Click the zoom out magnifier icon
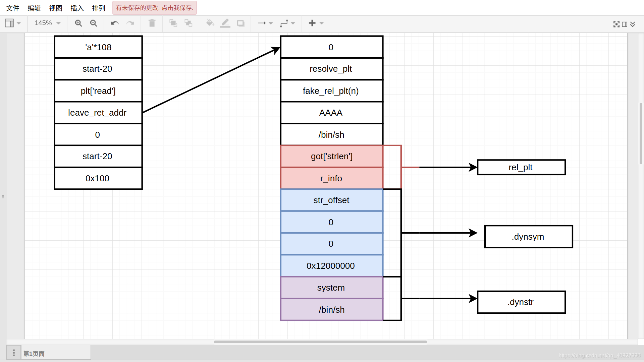 click(x=94, y=23)
